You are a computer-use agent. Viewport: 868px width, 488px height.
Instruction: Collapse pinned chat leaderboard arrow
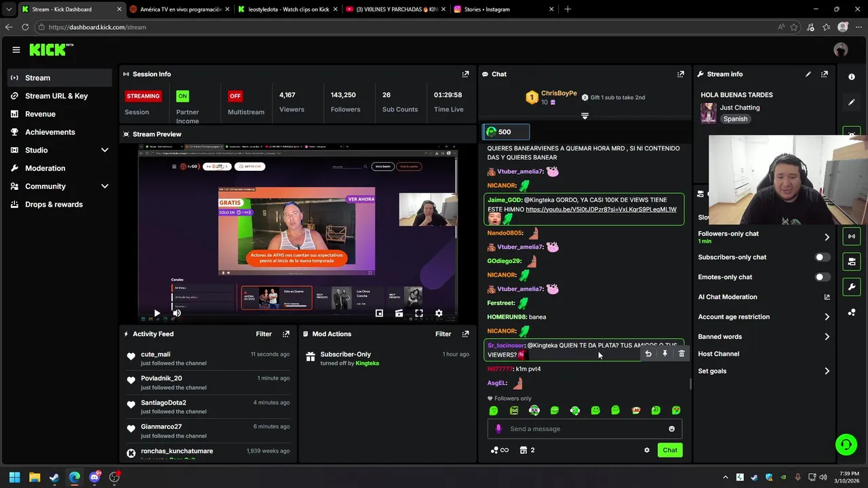(585, 117)
